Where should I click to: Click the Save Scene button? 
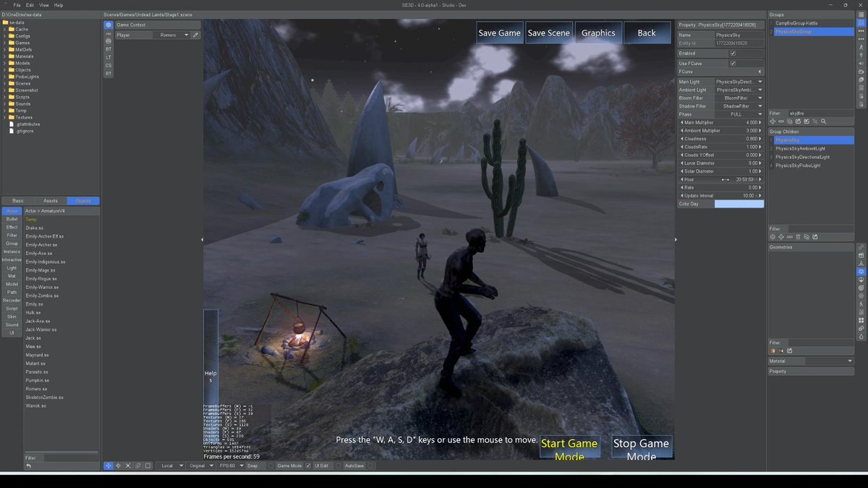pyautogui.click(x=548, y=33)
